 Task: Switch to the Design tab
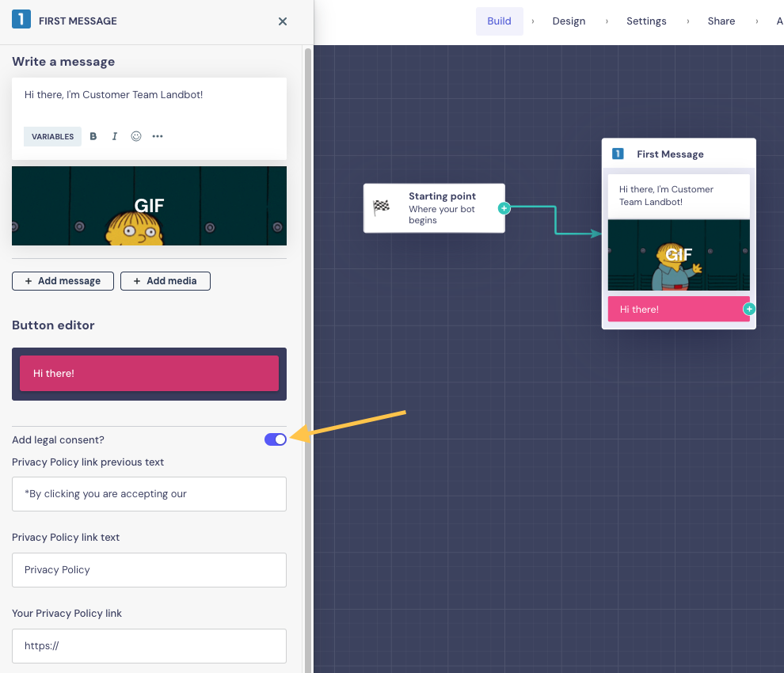point(569,21)
